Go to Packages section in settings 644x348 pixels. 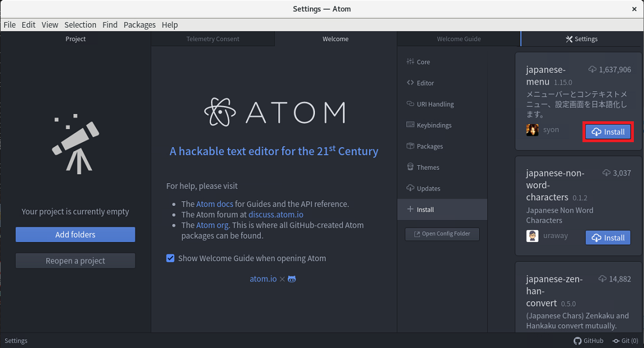(x=429, y=147)
